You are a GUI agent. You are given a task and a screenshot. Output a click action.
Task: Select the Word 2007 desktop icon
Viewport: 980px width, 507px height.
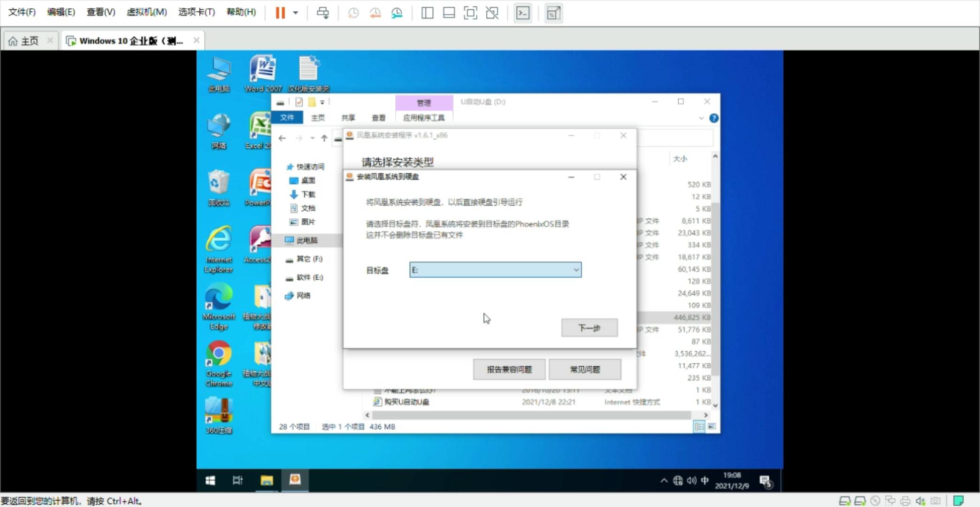(x=263, y=74)
